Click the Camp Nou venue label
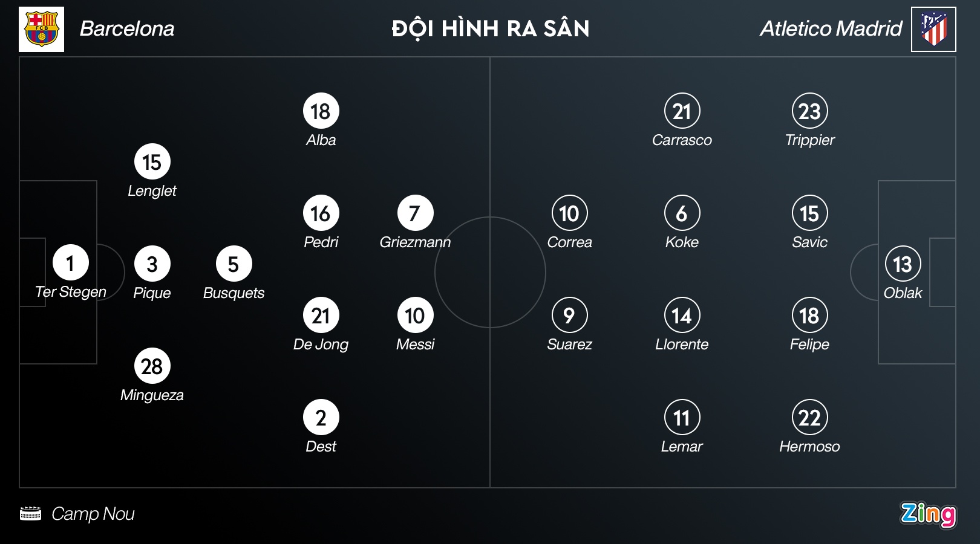The width and height of the screenshot is (980, 544). coord(93,514)
